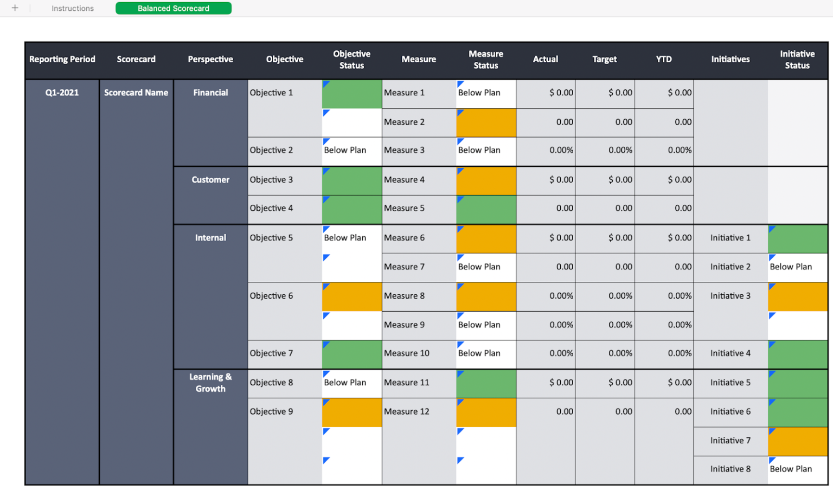Image resolution: width=833 pixels, height=504 pixels.
Task: Change Objective 2 status via its dropdown
Action: coord(351,151)
